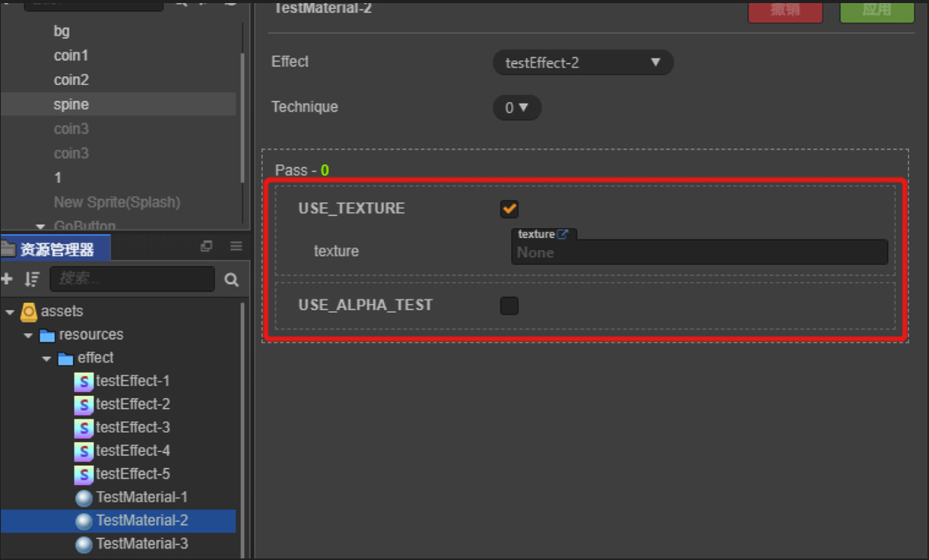This screenshot has width=929, height=560.
Task: Click the texture None asset slot
Action: tap(699, 252)
